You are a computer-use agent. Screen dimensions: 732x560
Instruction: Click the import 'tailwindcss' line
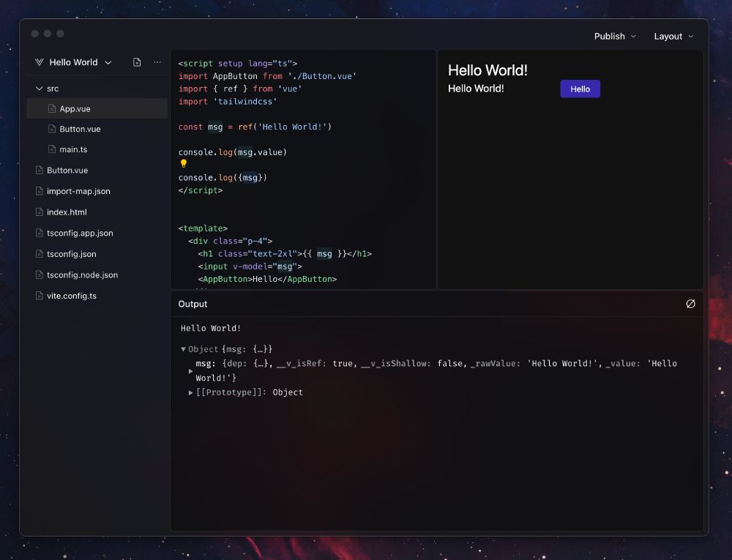point(228,101)
